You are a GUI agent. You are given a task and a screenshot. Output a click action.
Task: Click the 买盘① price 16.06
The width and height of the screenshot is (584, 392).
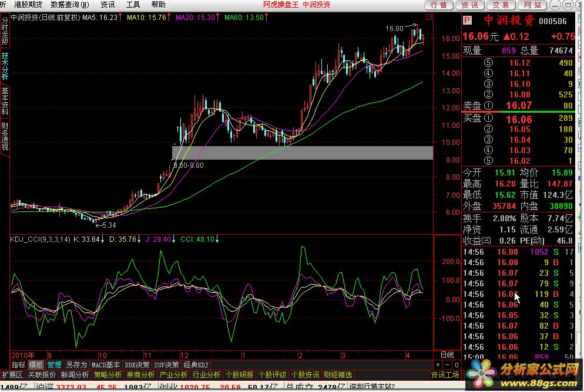point(518,119)
